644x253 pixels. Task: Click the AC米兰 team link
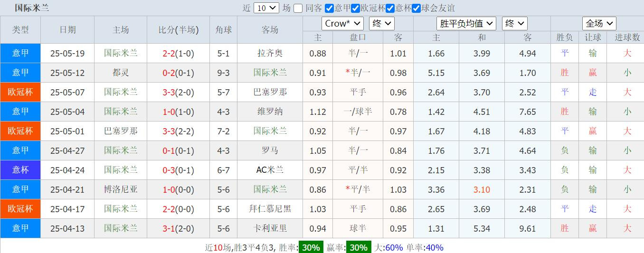[x=270, y=170]
